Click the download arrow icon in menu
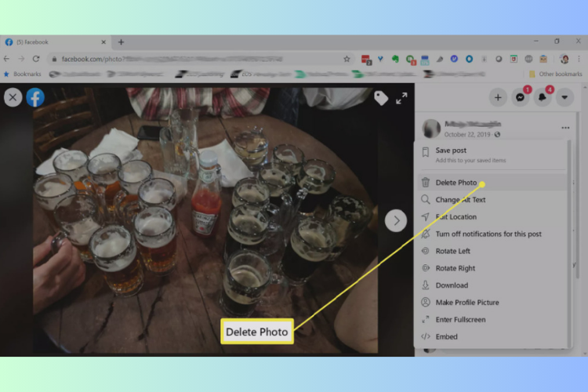 pyautogui.click(x=425, y=285)
